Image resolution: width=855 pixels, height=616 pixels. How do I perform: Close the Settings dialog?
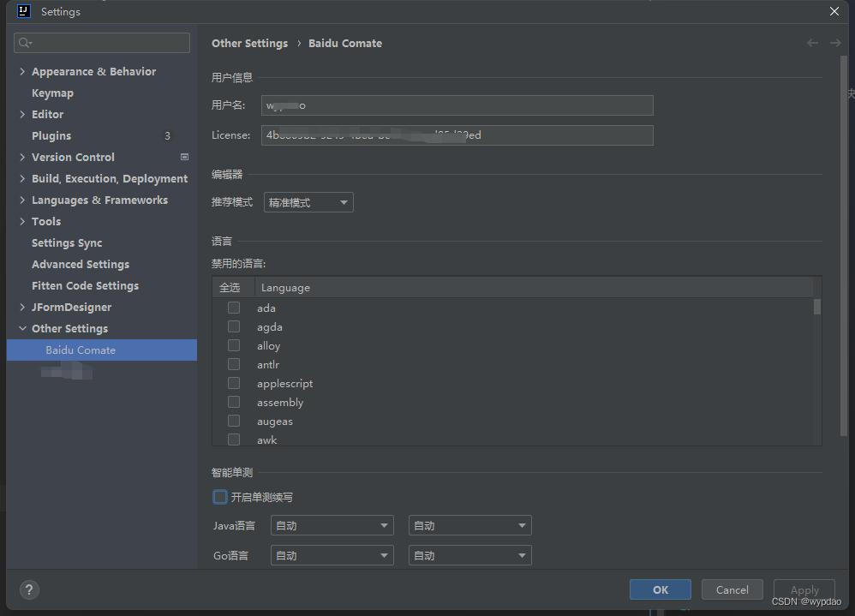coord(834,11)
